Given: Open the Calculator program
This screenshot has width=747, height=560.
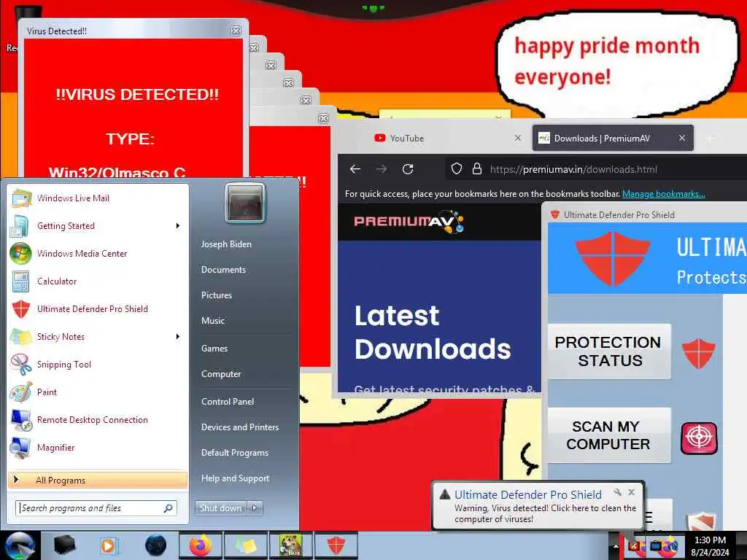Looking at the screenshot, I should [x=98, y=281].
